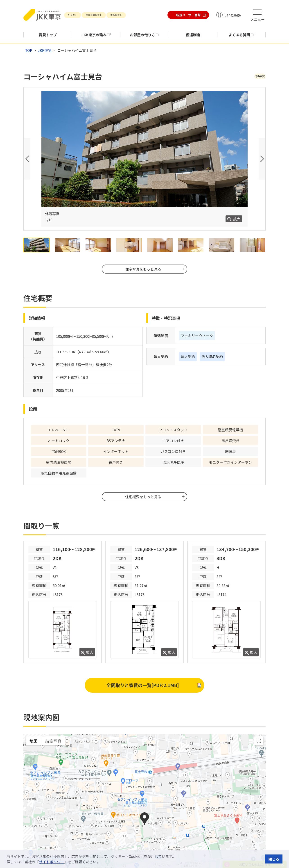Open the サイトポリシー link
Viewport: 289px width, 868px height.
(x=52, y=862)
